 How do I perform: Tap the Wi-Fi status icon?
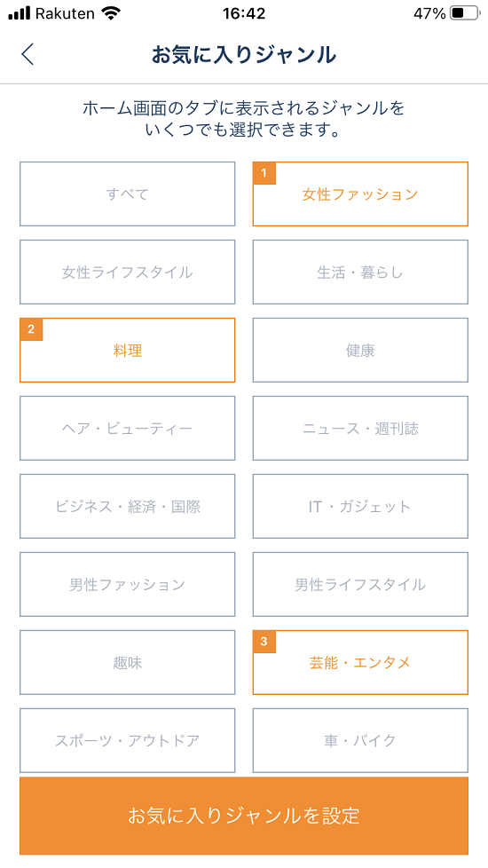pyautogui.click(x=111, y=13)
